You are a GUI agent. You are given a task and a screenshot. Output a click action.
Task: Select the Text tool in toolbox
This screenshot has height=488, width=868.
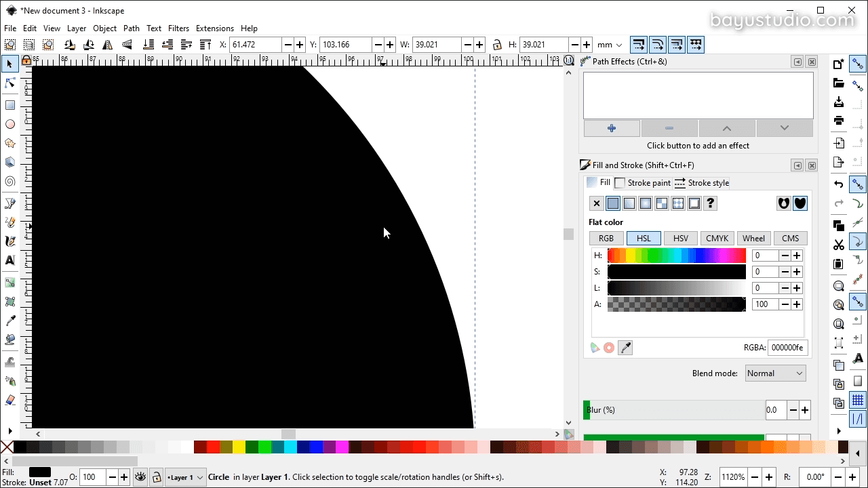(x=10, y=260)
